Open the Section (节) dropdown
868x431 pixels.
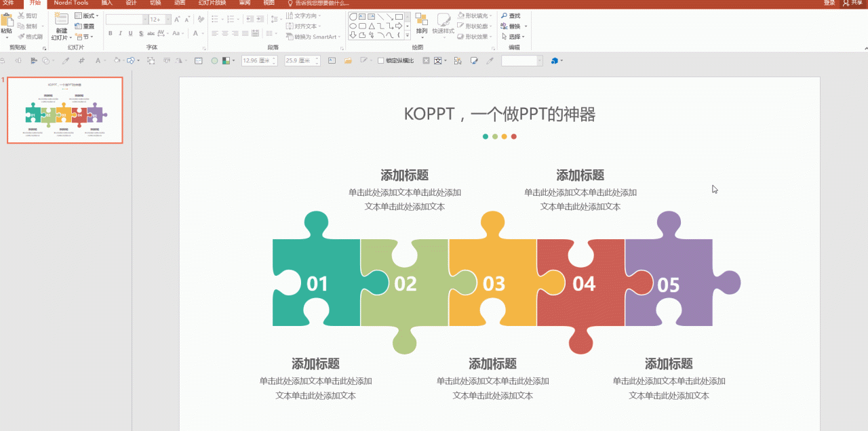(84, 37)
